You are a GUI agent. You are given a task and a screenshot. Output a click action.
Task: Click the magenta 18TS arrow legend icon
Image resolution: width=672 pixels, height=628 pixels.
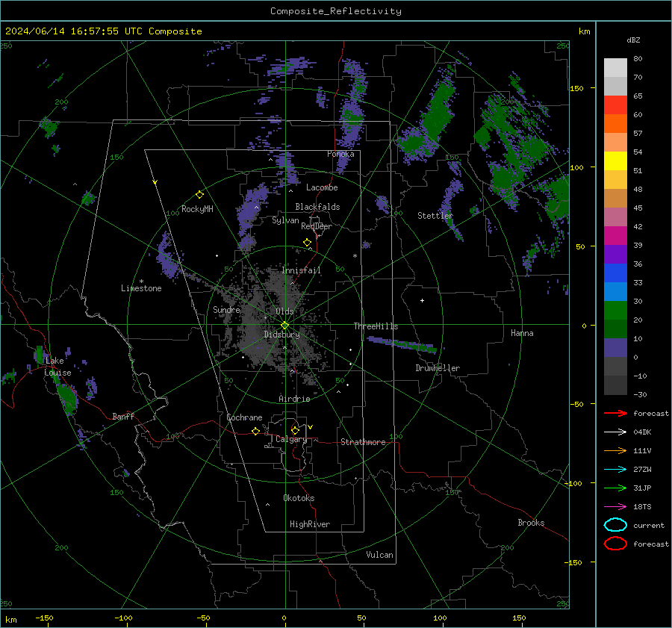tap(615, 507)
